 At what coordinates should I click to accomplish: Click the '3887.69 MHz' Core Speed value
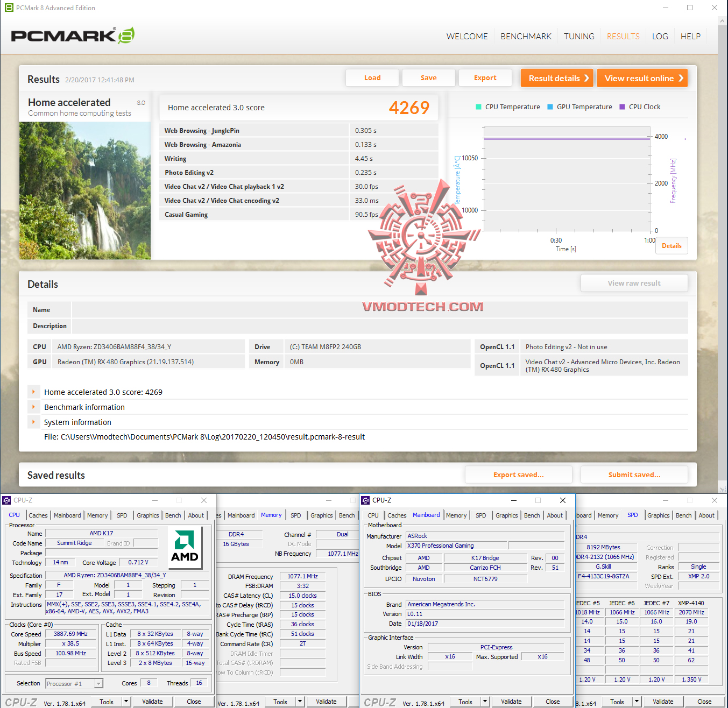click(70, 634)
